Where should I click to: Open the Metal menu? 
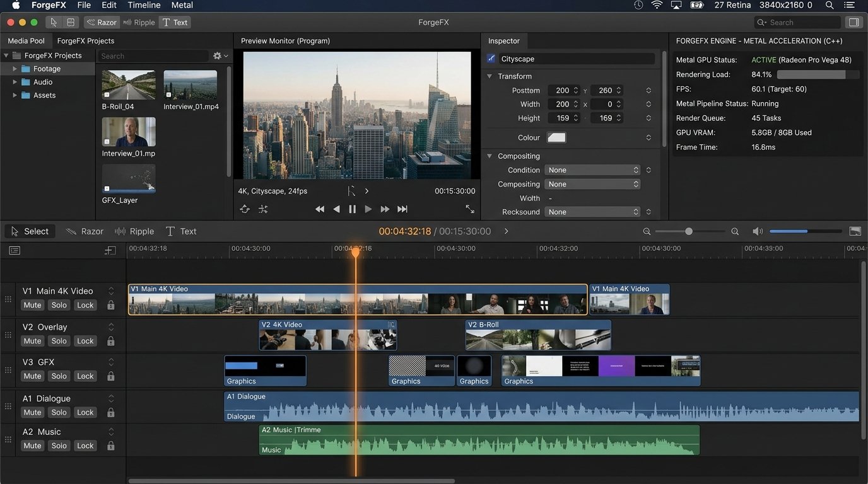point(182,5)
